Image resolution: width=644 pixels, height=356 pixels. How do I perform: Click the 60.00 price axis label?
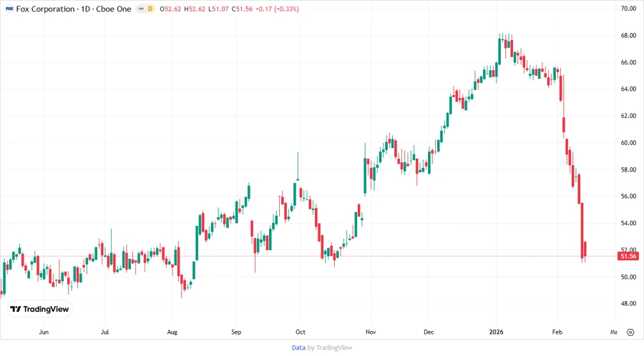[628, 143]
